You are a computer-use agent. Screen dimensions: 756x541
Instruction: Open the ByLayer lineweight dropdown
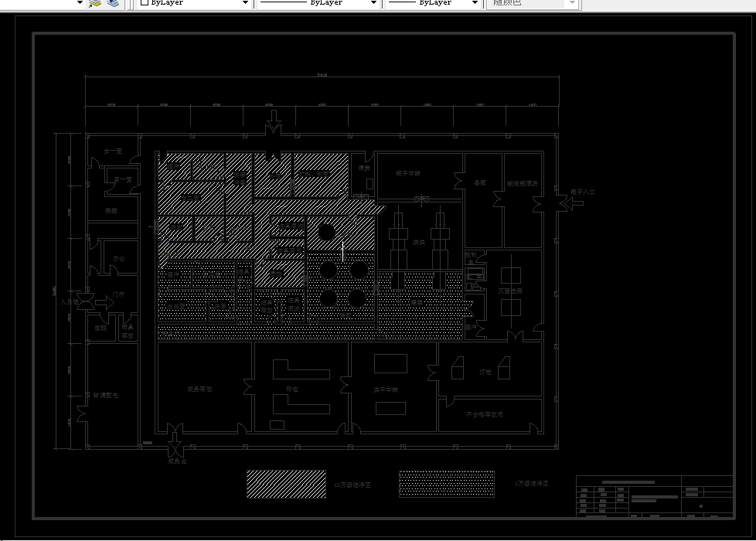pos(433,3)
